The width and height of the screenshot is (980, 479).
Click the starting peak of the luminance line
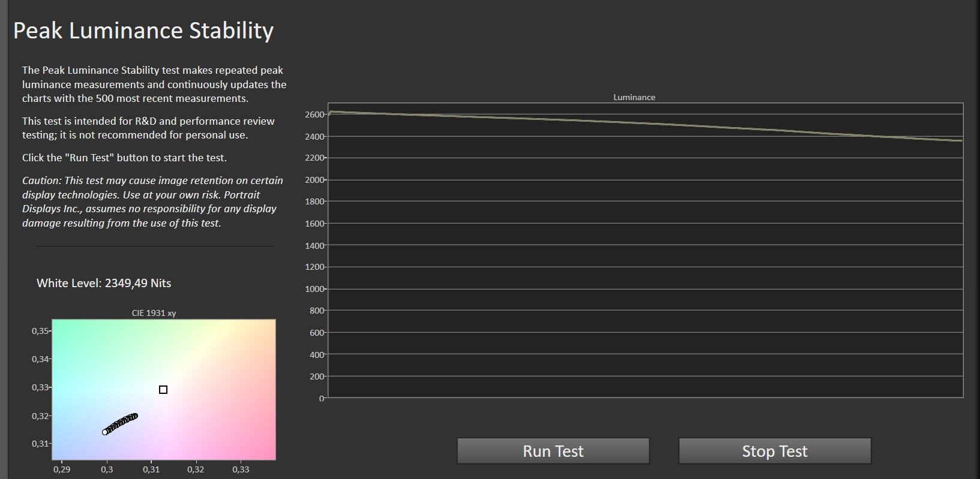pyautogui.click(x=331, y=112)
